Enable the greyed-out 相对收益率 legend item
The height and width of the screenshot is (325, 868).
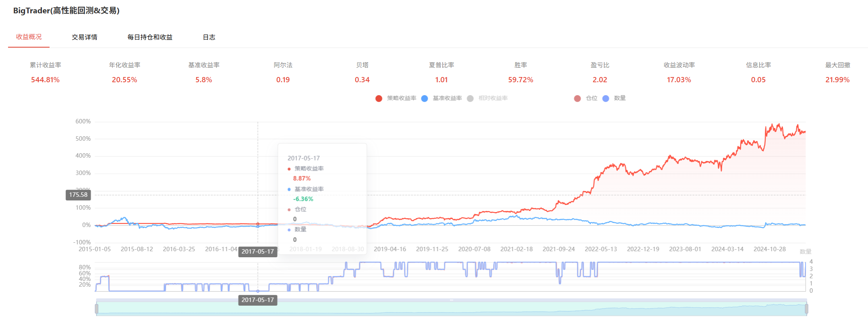tap(470, 98)
